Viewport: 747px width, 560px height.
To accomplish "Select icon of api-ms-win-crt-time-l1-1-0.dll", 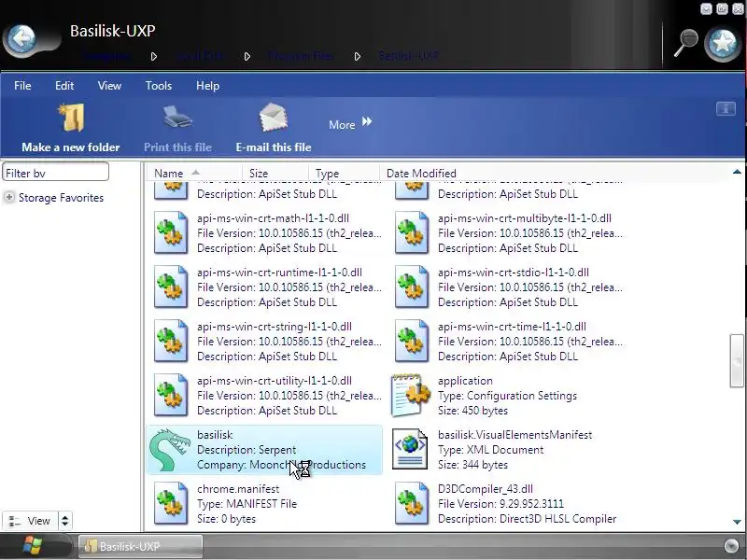I will coord(412,342).
